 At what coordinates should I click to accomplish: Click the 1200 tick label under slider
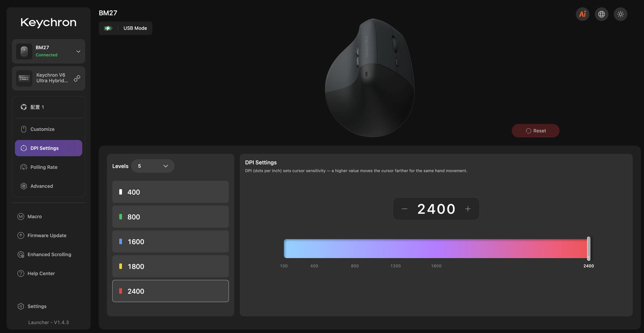[x=395, y=266]
